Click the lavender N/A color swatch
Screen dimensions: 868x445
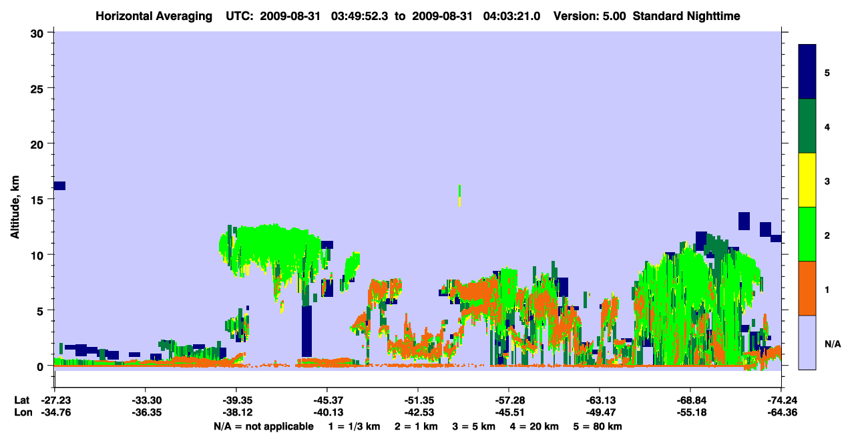pyautogui.click(x=807, y=342)
